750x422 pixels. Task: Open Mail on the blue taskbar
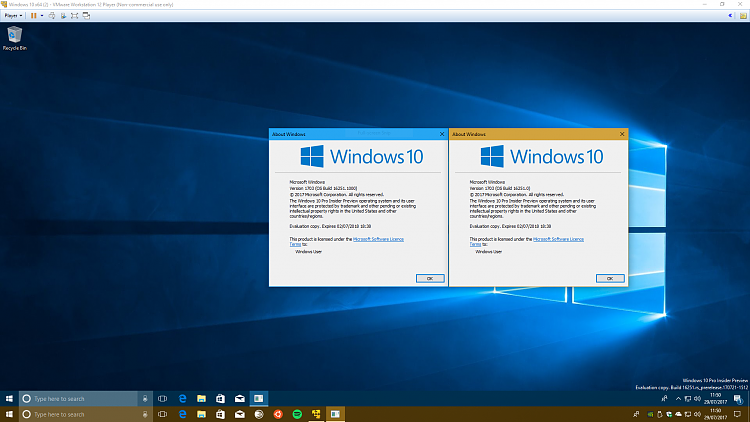240,399
